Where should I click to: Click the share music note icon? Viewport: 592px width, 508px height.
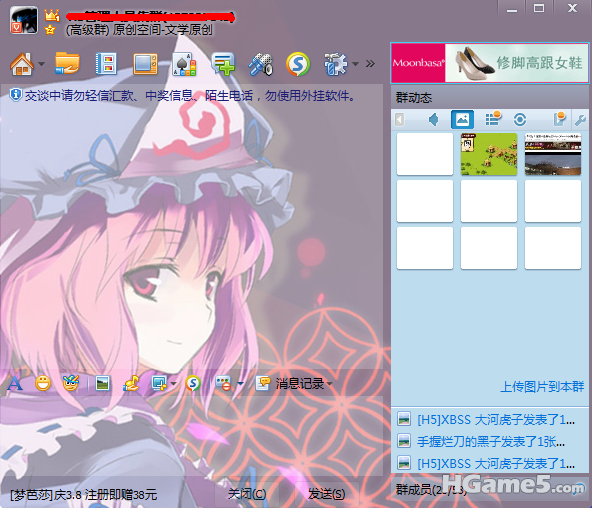click(x=131, y=383)
